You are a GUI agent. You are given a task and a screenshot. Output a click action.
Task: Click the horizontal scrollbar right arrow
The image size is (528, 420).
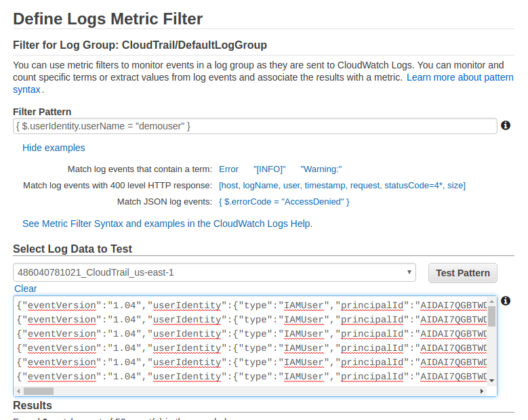tap(482, 391)
